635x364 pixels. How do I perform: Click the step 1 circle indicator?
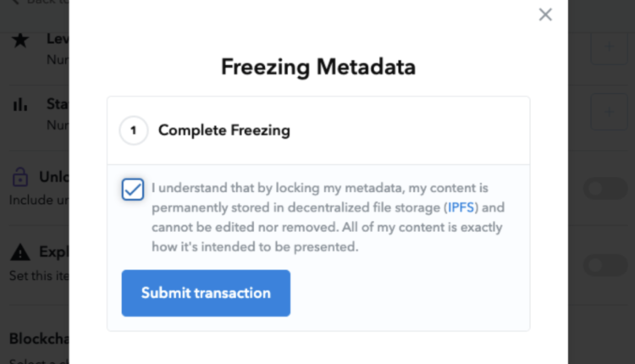[x=134, y=130]
